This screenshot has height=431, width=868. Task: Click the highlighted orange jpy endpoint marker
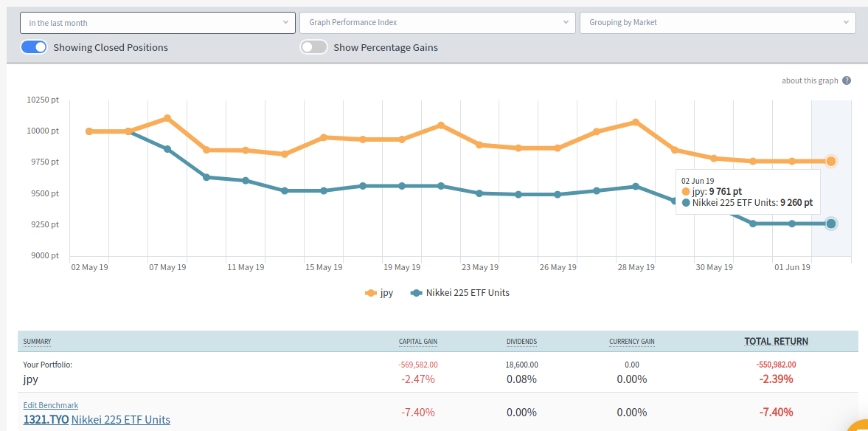pos(831,161)
